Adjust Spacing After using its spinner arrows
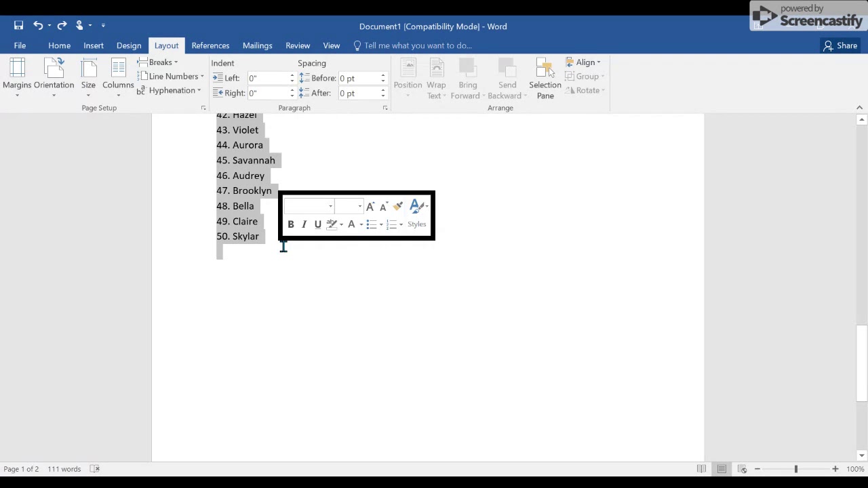Screen dimensions: 868x488 pyautogui.click(x=383, y=93)
